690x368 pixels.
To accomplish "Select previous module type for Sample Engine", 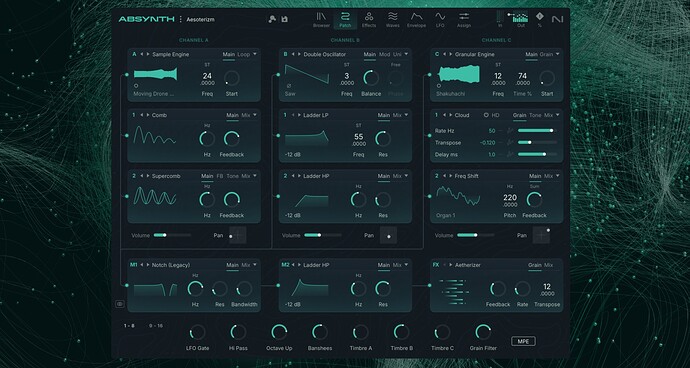I will tap(142, 55).
